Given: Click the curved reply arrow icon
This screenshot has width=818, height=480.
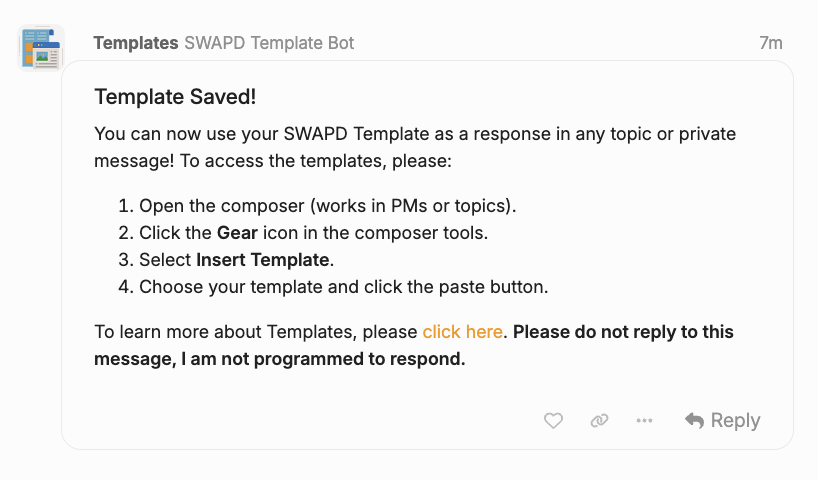Looking at the screenshot, I should (x=695, y=421).
